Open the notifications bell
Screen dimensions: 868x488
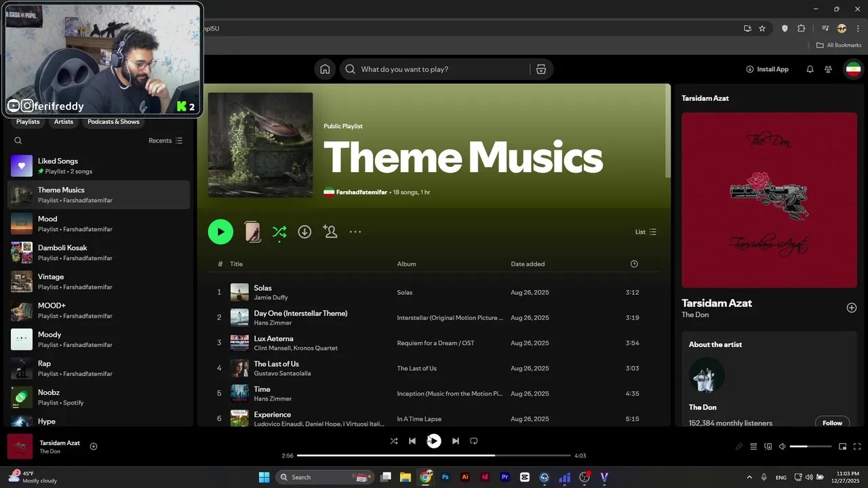tap(810, 69)
